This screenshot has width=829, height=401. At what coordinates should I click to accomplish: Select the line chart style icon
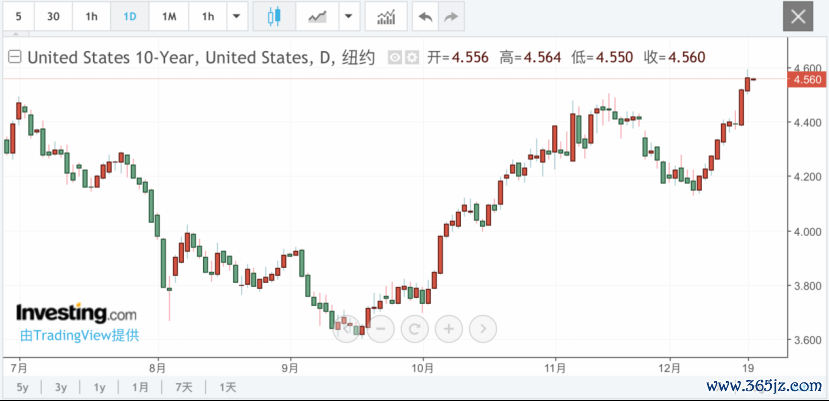pyautogui.click(x=317, y=17)
